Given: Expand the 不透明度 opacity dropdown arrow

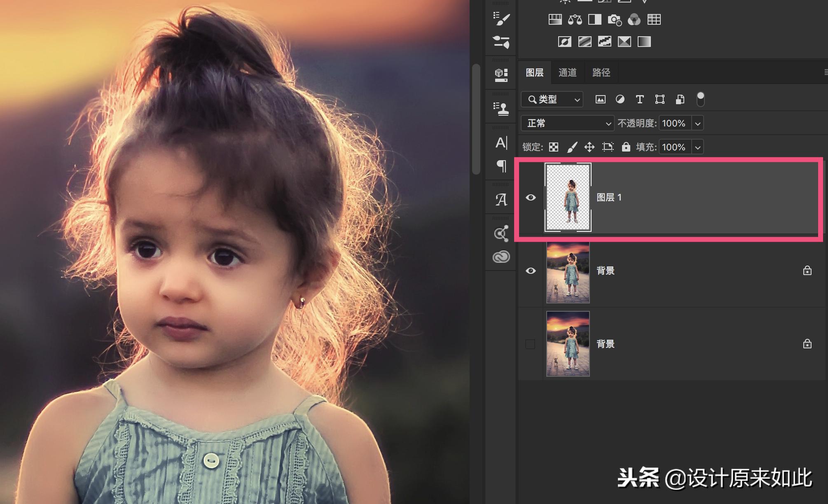Looking at the screenshot, I should tap(697, 123).
